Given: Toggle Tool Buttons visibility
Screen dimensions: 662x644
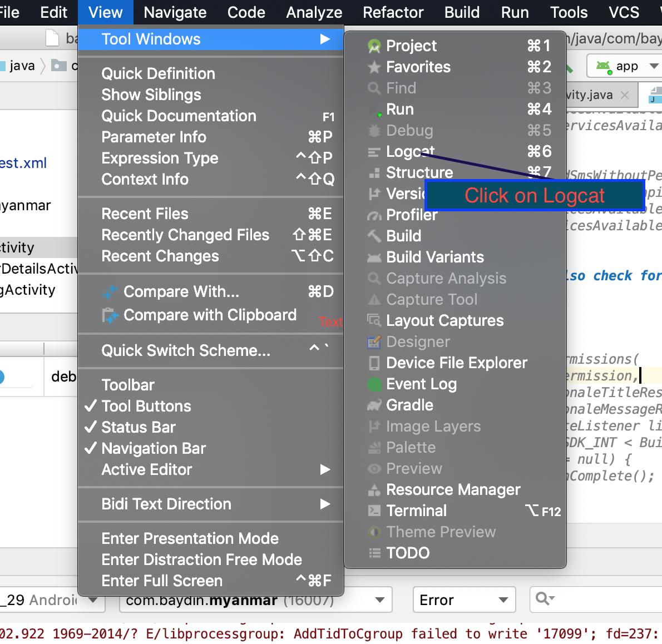Looking at the screenshot, I should (146, 406).
